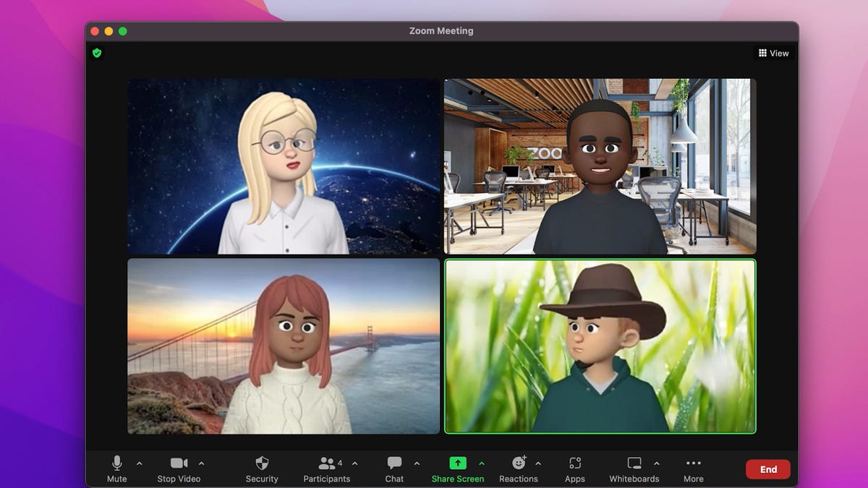
Task: Open the View layout menu
Action: [x=774, y=52]
